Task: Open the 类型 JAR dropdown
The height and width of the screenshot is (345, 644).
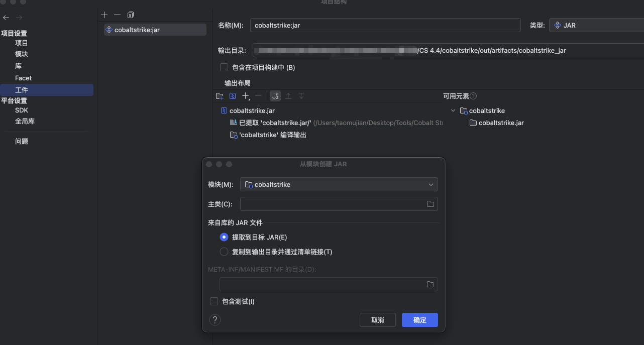Action: click(x=596, y=25)
